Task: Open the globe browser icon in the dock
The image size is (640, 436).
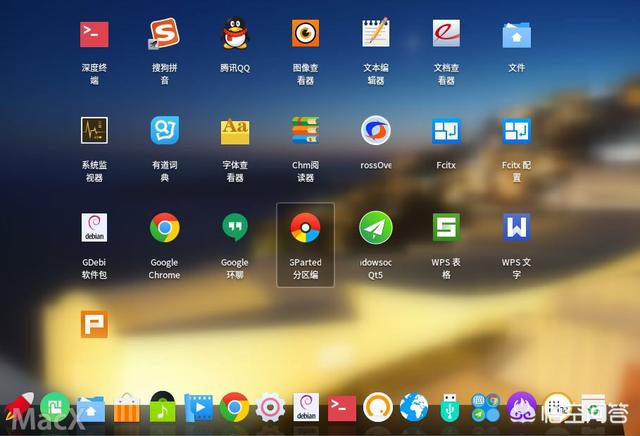Action: point(413,407)
